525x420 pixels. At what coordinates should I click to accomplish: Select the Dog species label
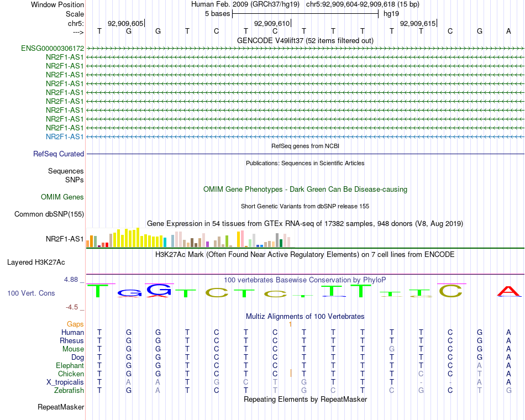point(78,358)
